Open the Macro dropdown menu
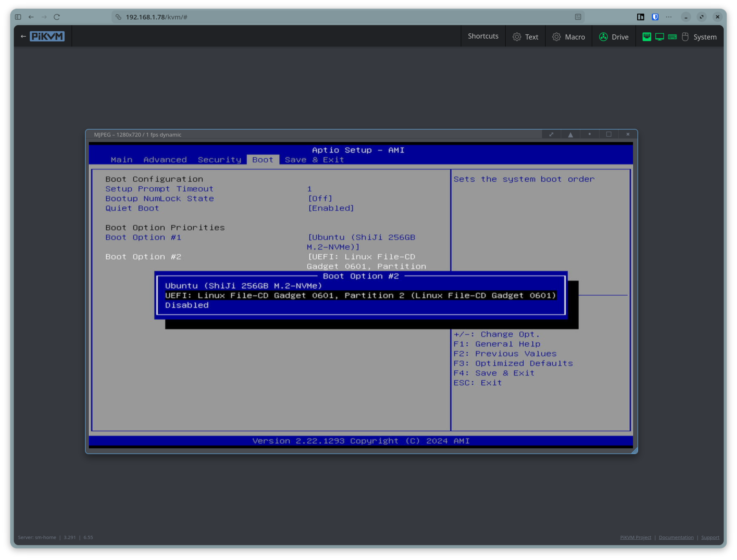 [x=568, y=37]
